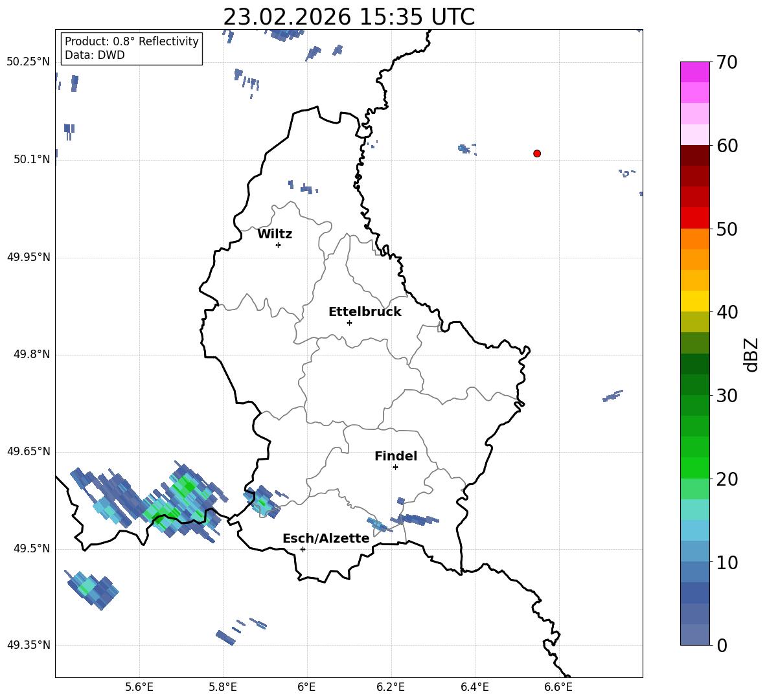The width and height of the screenshot is (767, 700).
Task: Click the 5.6°E longitude label
Action: click(139, 687)
